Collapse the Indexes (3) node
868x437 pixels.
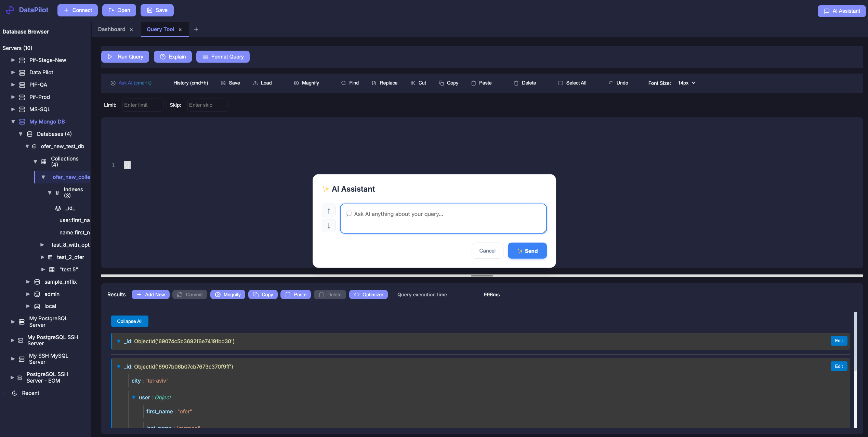point(50,193)
